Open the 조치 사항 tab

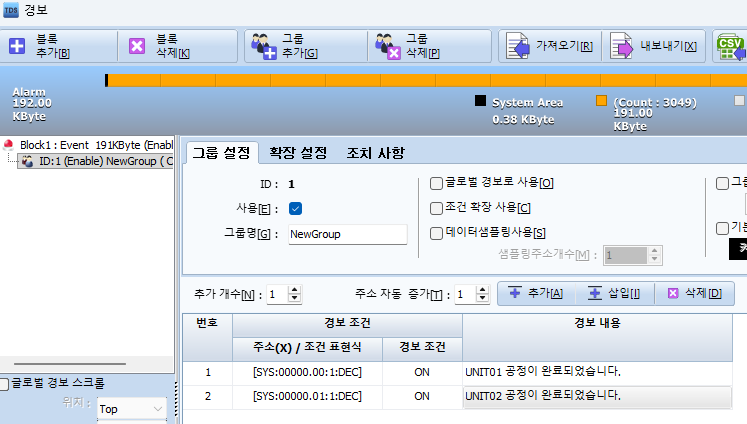coord(375,153)
